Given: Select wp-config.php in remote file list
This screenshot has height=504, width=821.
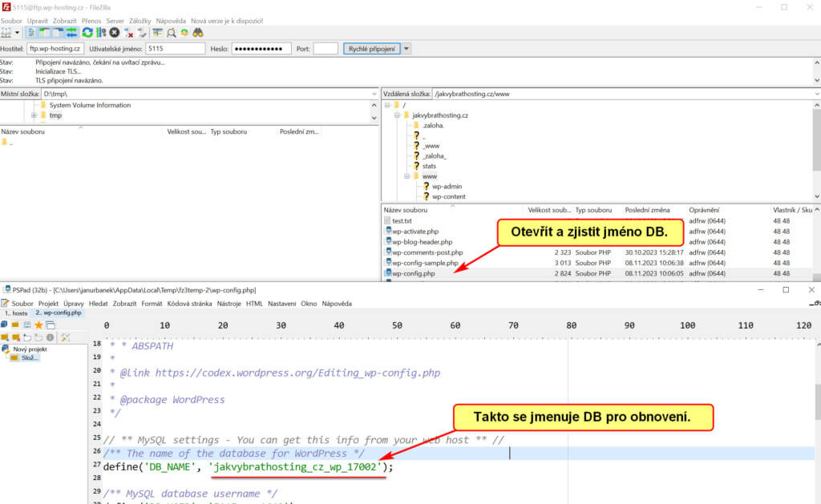Looking at the screenshot, I should 414,273.
